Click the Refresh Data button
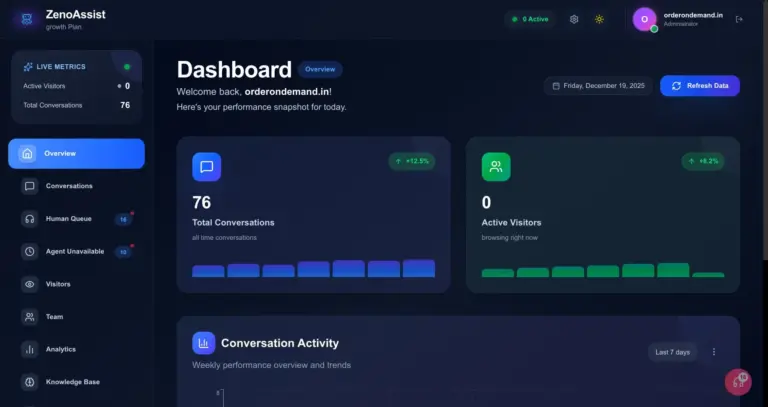This screenshot has width=768, height=407. 700,86
